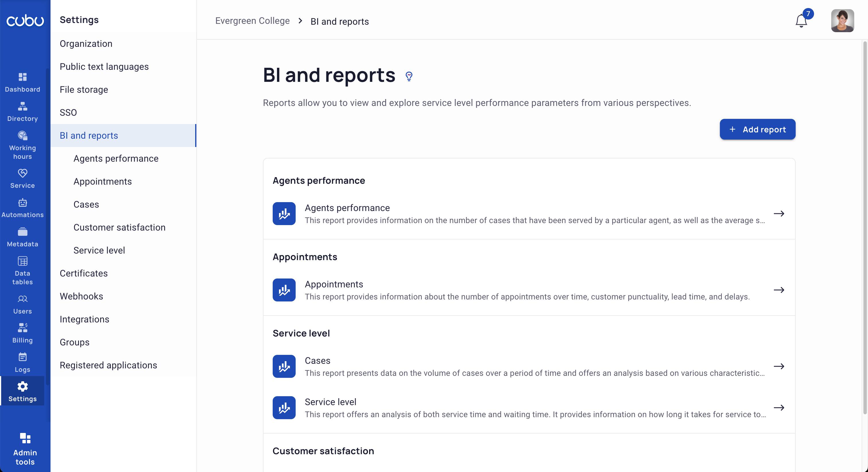Click the Agents performance report description text

point(535,220)
